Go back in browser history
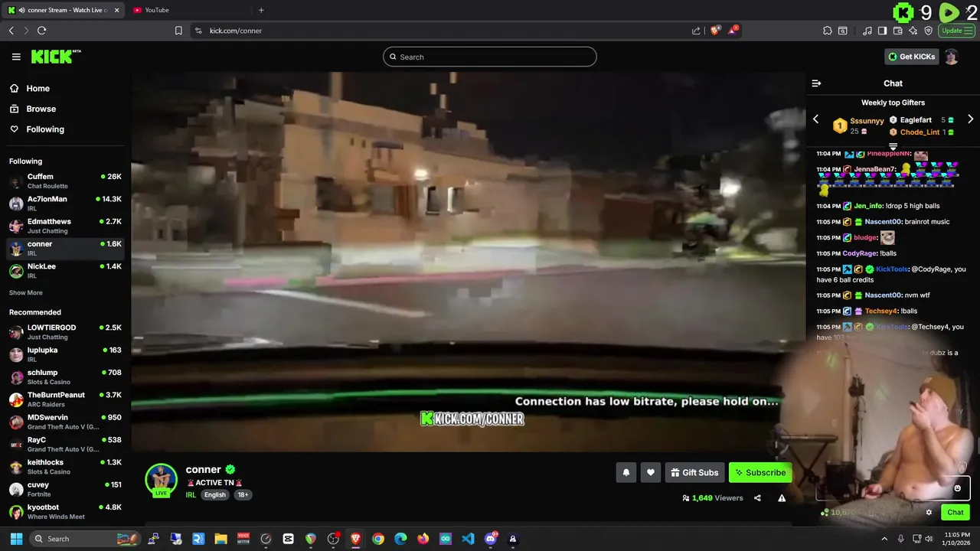Image resolution: width=980 pixels, height=551 pixels. point(11,31)
